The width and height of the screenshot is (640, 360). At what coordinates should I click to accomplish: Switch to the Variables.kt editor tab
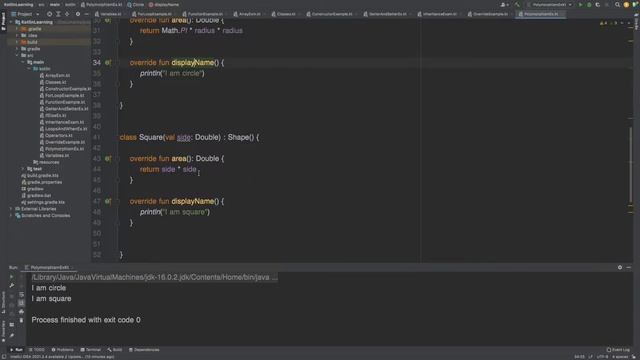pyautogui.click(x=110, y=14)
